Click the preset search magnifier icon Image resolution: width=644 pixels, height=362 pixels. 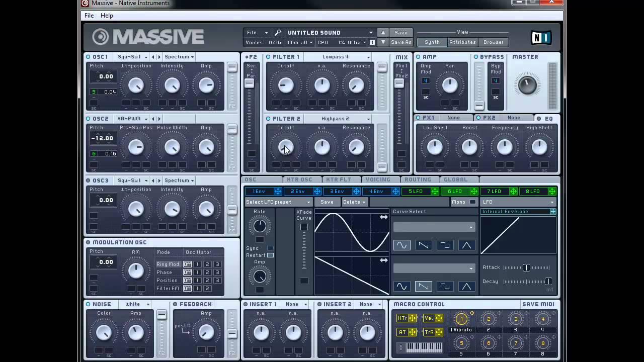pos(278,33)
